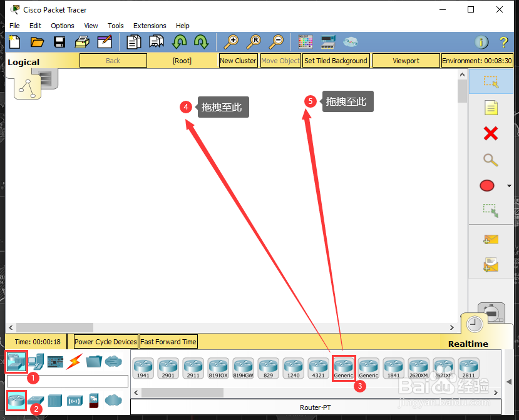Select the 1841 router
The width and height of the screenshot is (519, 420).
pos(393,368)
